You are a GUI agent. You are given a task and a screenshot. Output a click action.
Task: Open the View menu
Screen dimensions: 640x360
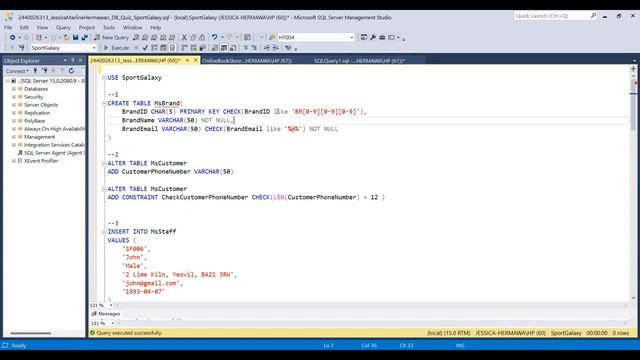[42, 27]
